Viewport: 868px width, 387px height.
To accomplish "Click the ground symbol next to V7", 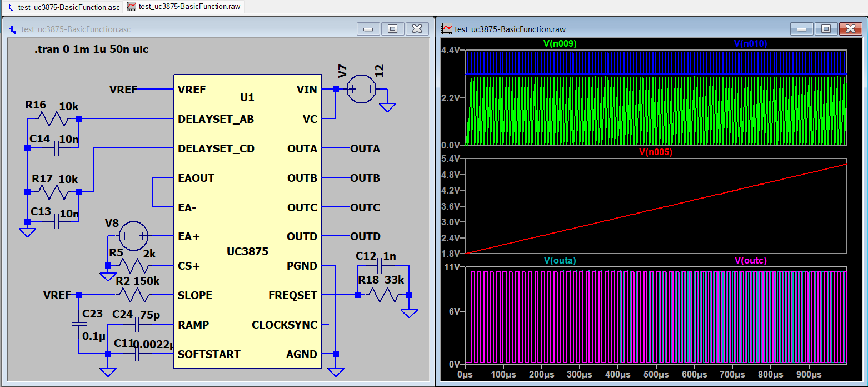I will (x=387, y=107).
